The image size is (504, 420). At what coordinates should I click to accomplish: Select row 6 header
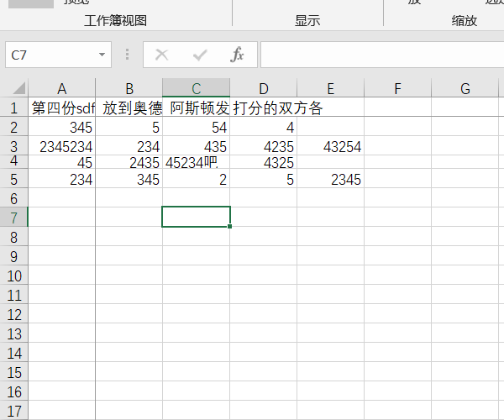13,198
